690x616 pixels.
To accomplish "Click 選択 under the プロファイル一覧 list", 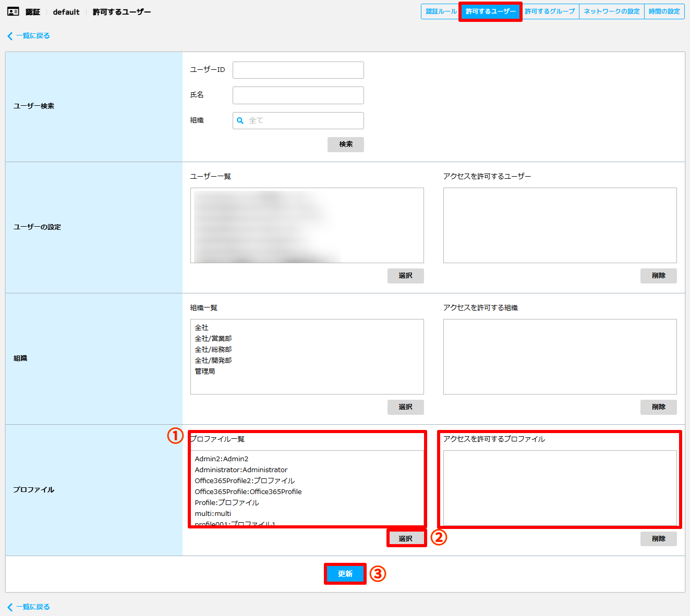I will pyautogui.click(x=406, y=538).
